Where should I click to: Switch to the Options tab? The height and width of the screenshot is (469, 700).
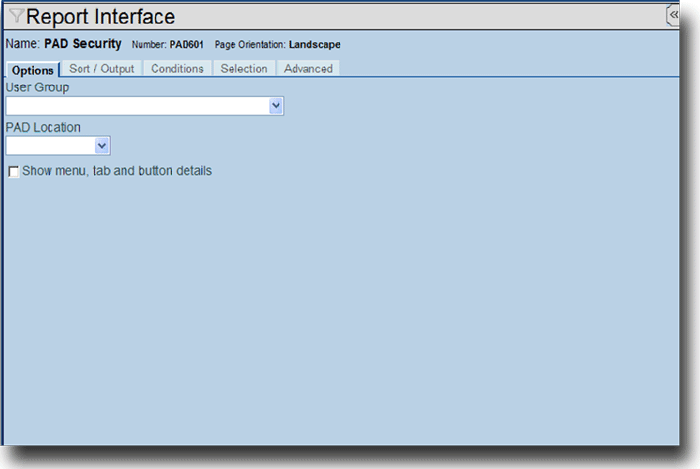click(x=32, y=70)
